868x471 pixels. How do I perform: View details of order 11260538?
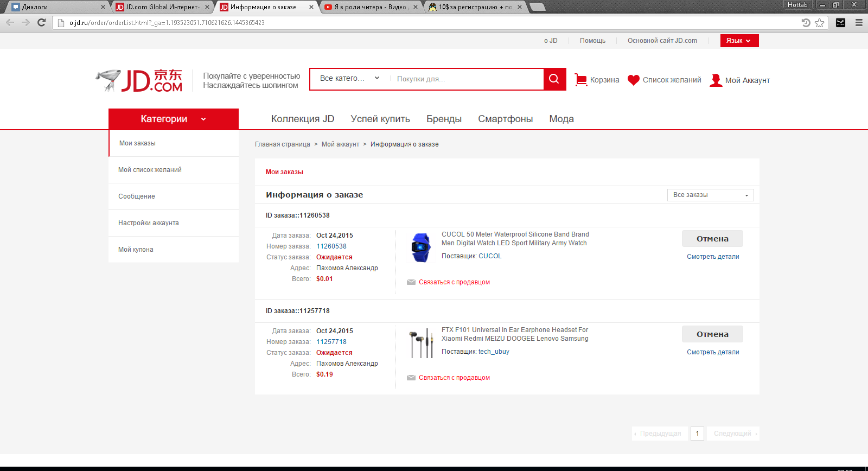[713, 257]
